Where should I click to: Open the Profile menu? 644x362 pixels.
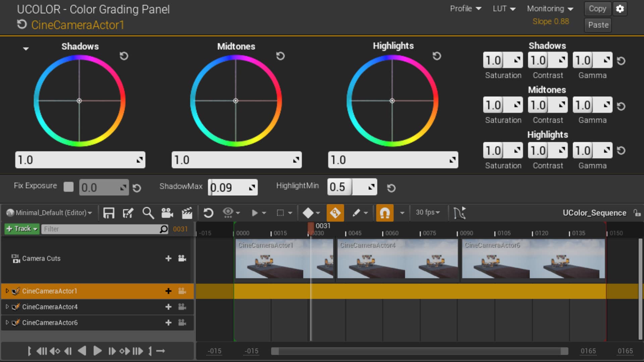465,9
